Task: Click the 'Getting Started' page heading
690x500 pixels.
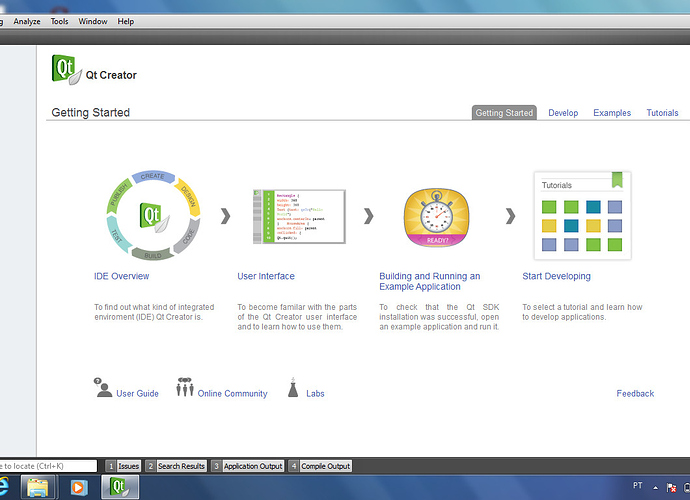Action: coord(91,113)
